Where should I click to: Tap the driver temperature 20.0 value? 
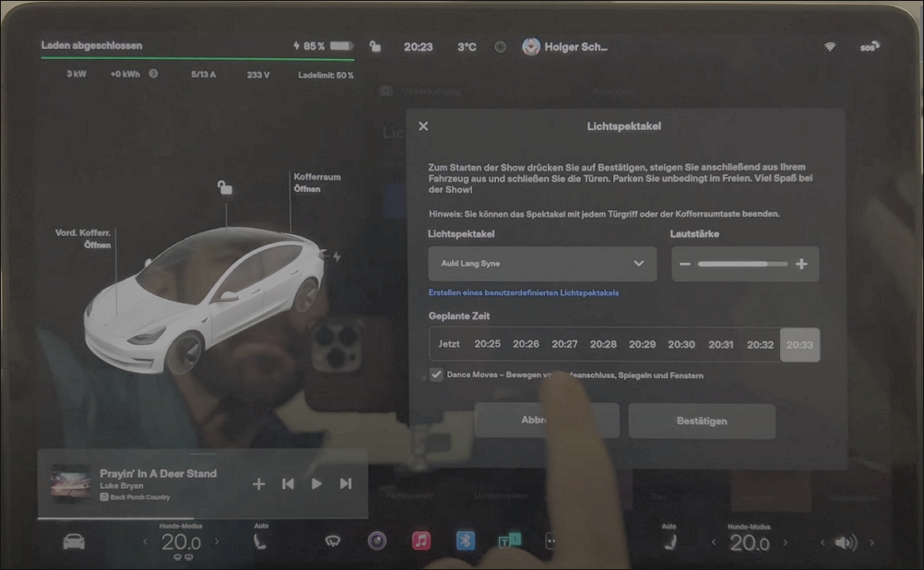point(181,541)
